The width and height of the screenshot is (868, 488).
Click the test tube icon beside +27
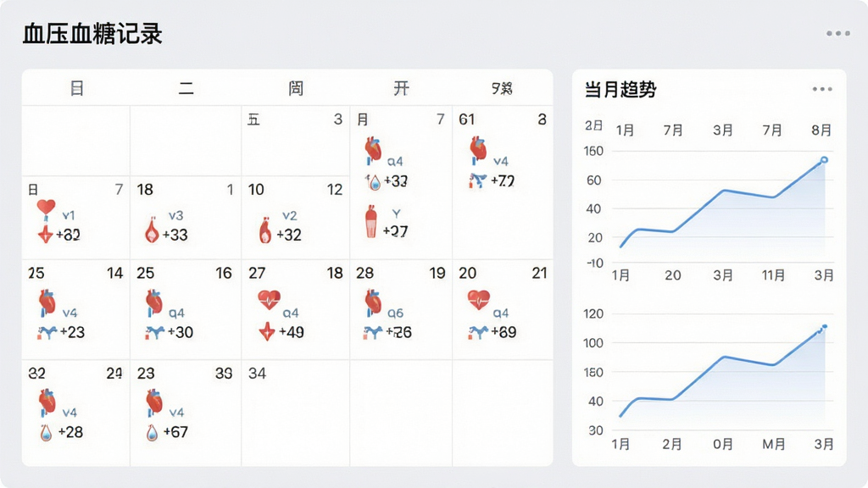371,221
